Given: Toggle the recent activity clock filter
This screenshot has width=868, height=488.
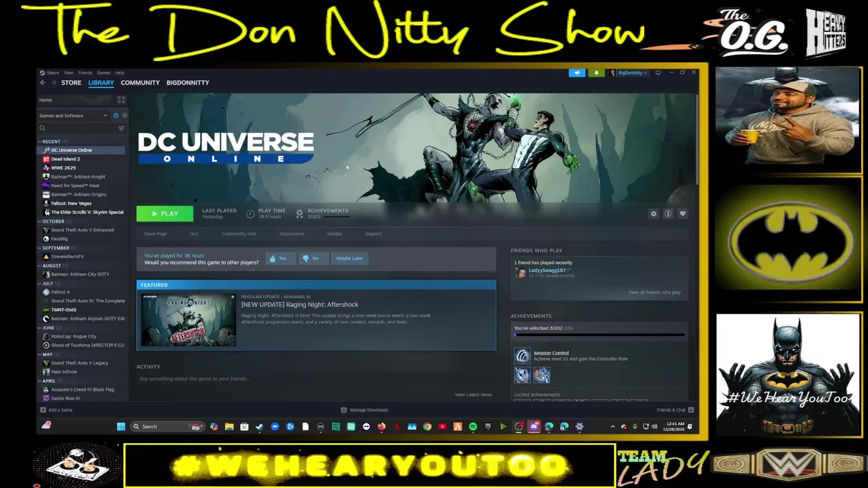Looking at the screenshot, I should tap(116, 115).
